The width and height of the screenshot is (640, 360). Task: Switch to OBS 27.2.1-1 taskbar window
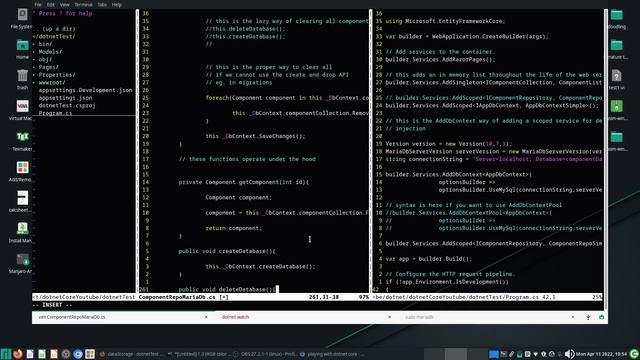[266, 354]
